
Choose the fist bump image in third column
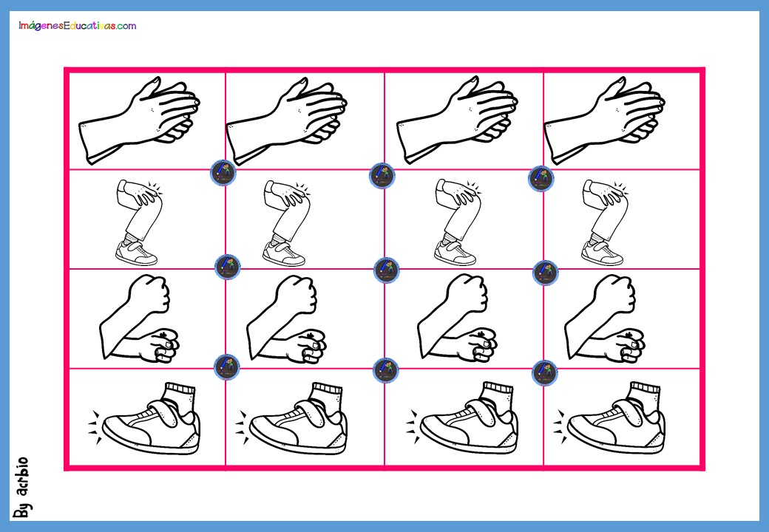coord(458,318)
